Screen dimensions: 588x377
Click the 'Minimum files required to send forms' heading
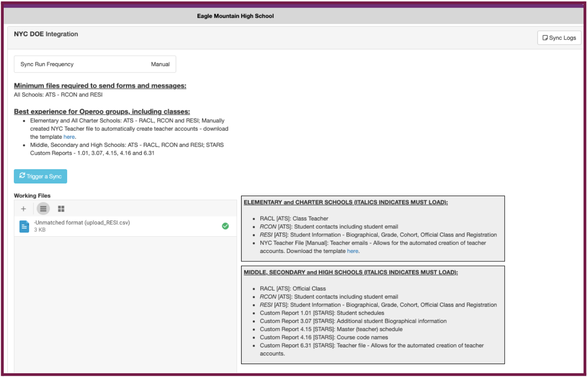(x=100, y=86)
